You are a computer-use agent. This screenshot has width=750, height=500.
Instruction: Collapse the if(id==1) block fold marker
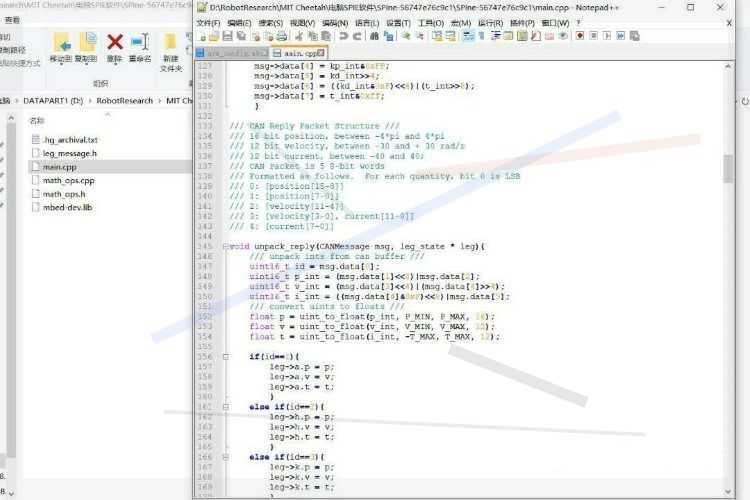225,357
